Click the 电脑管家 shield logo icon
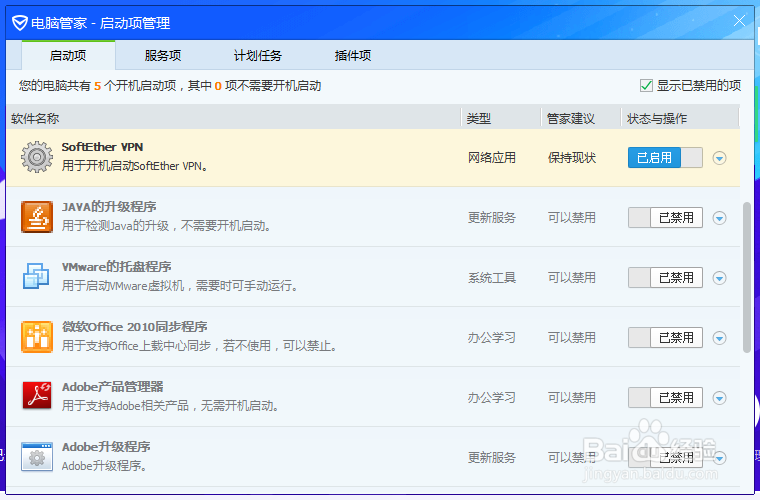The image size is (760, 500). click(x=19, y=23)
